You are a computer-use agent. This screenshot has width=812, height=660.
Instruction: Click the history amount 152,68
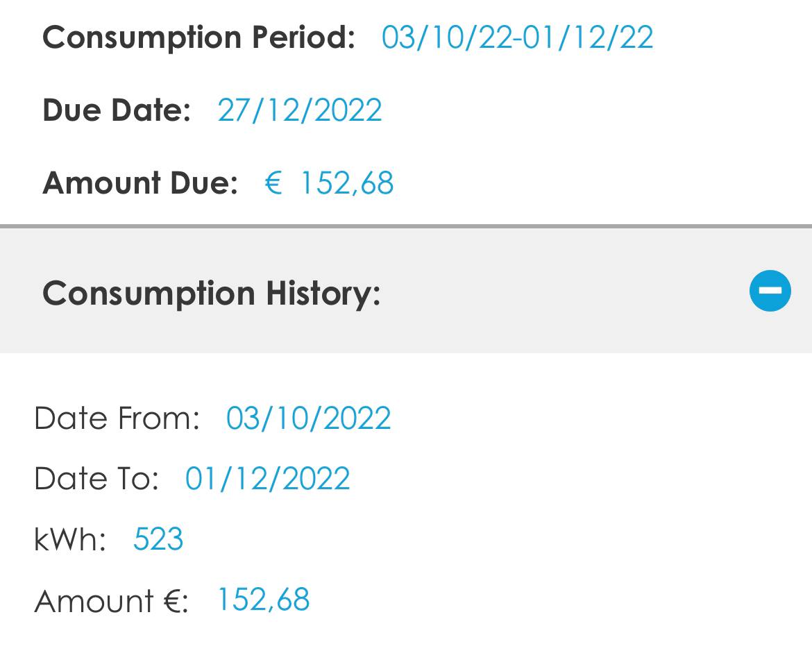[263, 600]
